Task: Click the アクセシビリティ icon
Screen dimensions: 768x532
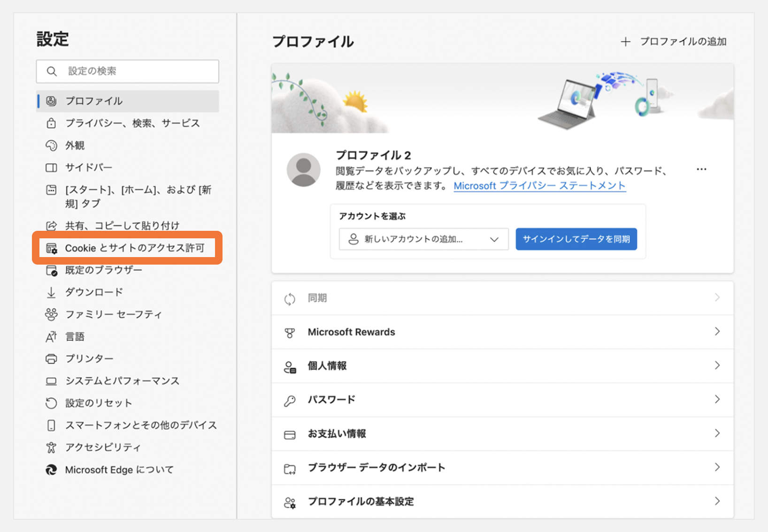Action: point(52,447)
